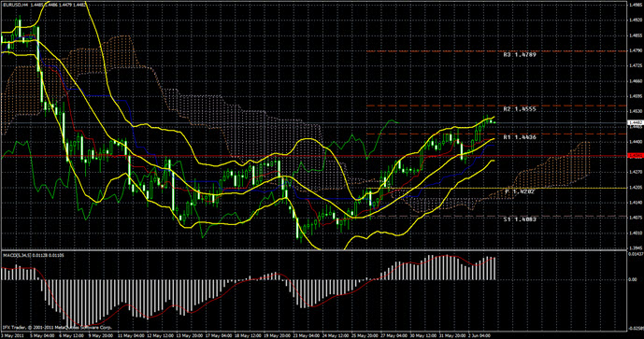Click the 1.4140 price axis value
644x339 pixels.
click(635, 203)
